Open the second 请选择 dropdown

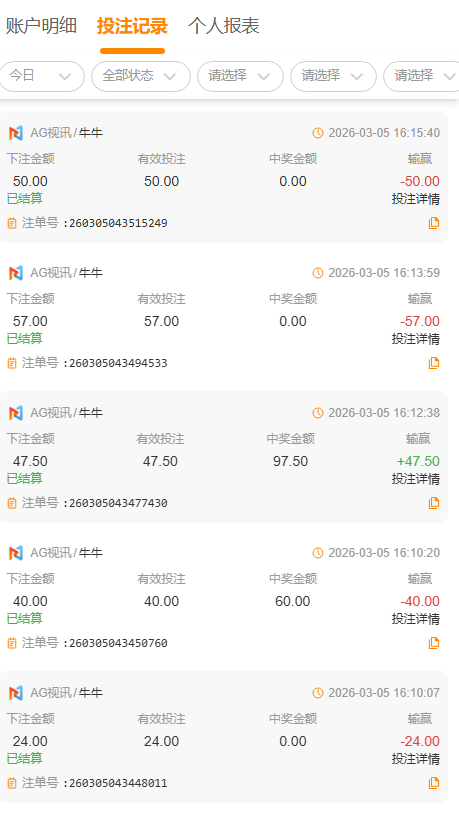333,76
